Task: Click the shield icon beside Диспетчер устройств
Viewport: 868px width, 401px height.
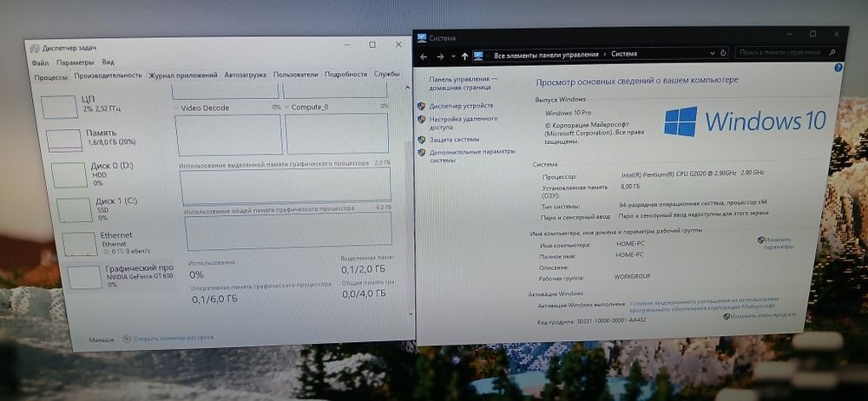Action: [x=421, y=105]
